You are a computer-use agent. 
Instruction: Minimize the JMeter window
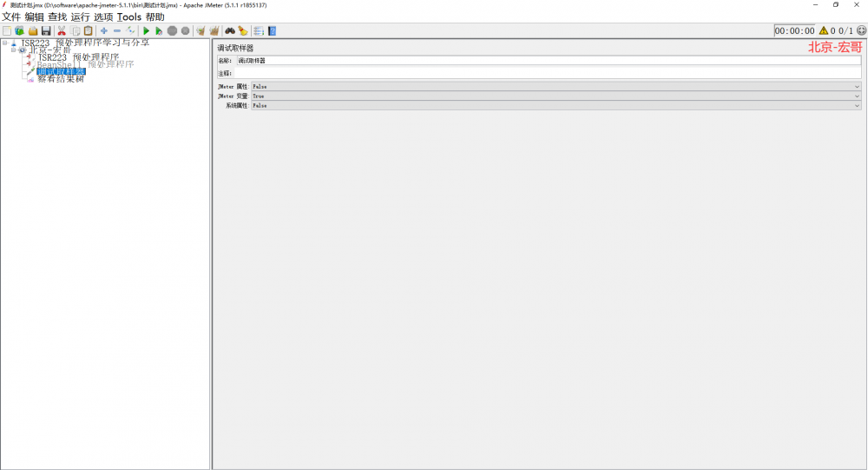pos(815,5)
